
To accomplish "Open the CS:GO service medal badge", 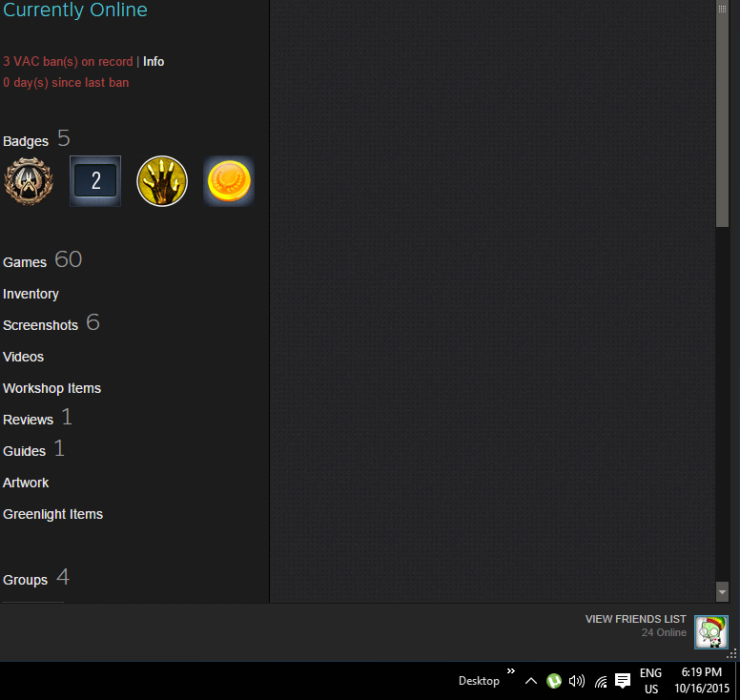I will 29,181.
